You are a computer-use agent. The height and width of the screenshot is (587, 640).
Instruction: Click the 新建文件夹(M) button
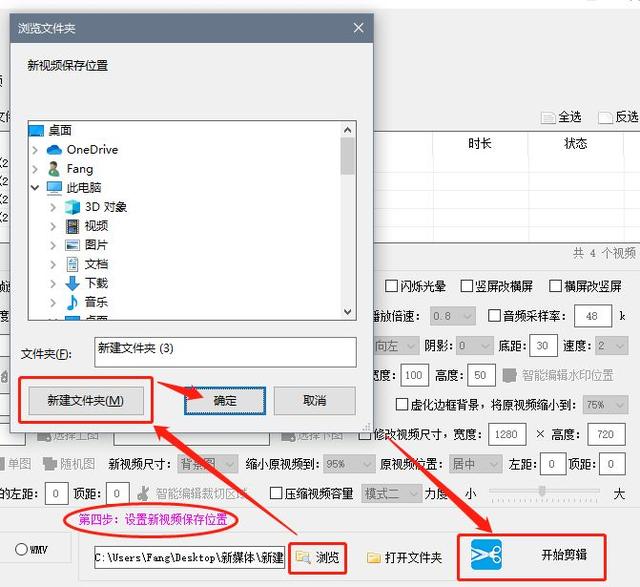pyautogui.click(x=86, y=400)
